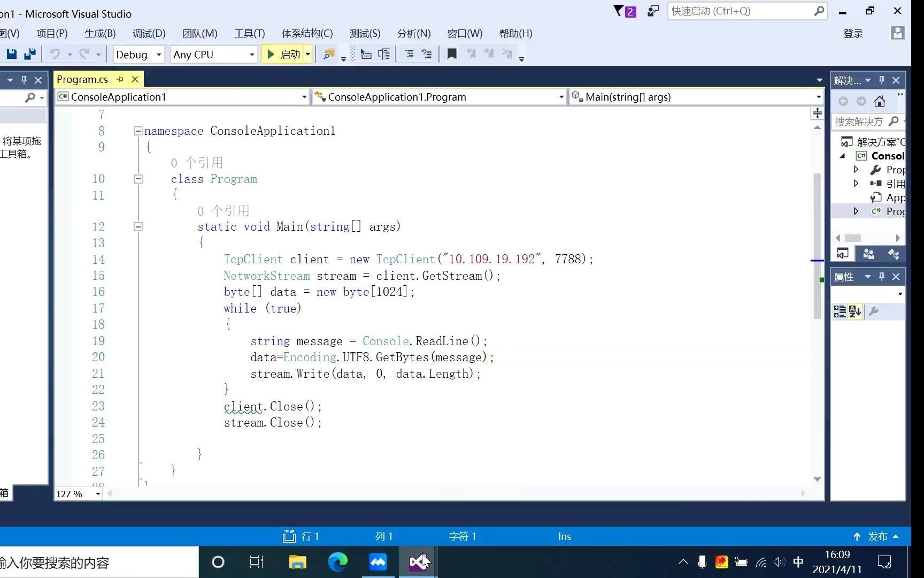Click the Save All icon
Image resolution: width=924 pixels, height=578 pixels.
coord(29,54)
